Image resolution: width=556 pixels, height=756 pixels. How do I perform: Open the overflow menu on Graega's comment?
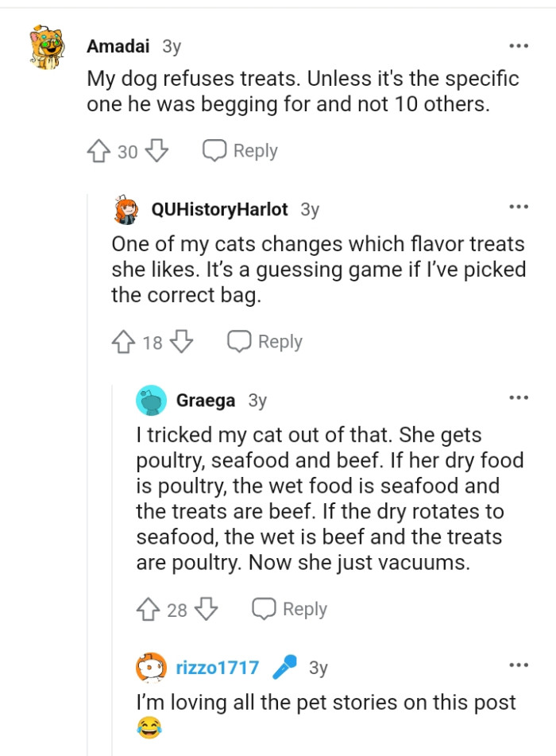tap(518, 397)
